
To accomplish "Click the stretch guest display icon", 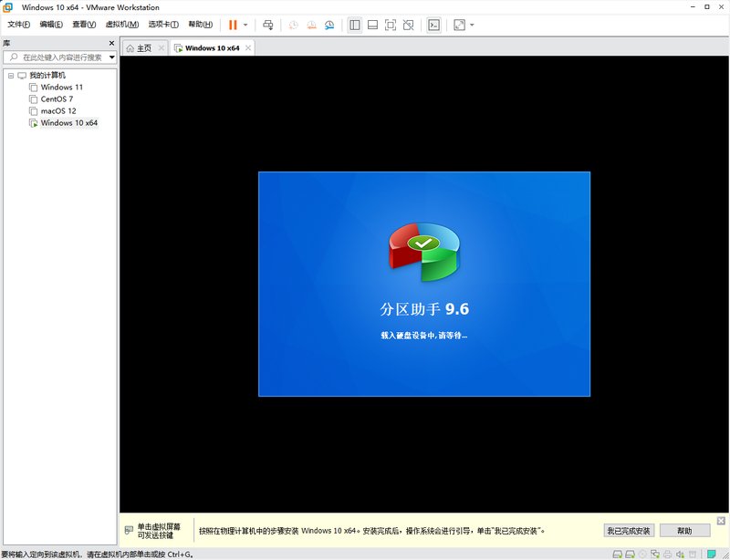I will coord(460,25).
